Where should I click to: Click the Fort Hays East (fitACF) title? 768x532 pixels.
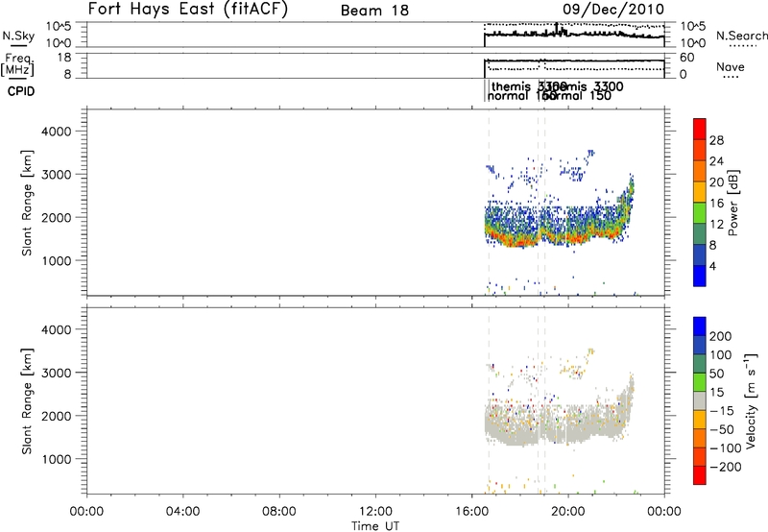click(x=187, y=9)
